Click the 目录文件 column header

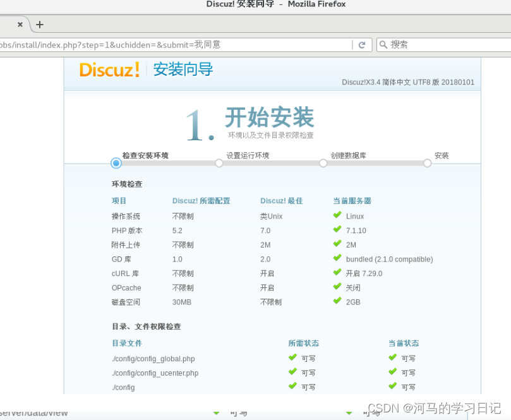click(127, 343)
